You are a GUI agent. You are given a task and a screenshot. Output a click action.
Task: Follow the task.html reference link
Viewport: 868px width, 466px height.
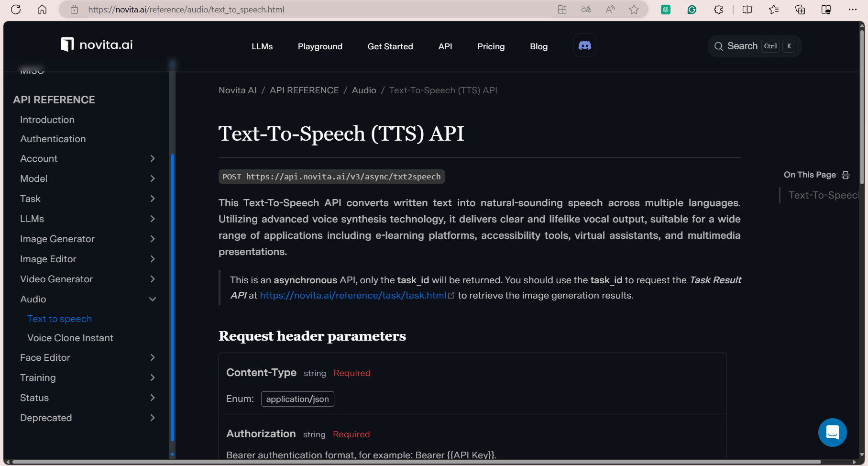353,295
